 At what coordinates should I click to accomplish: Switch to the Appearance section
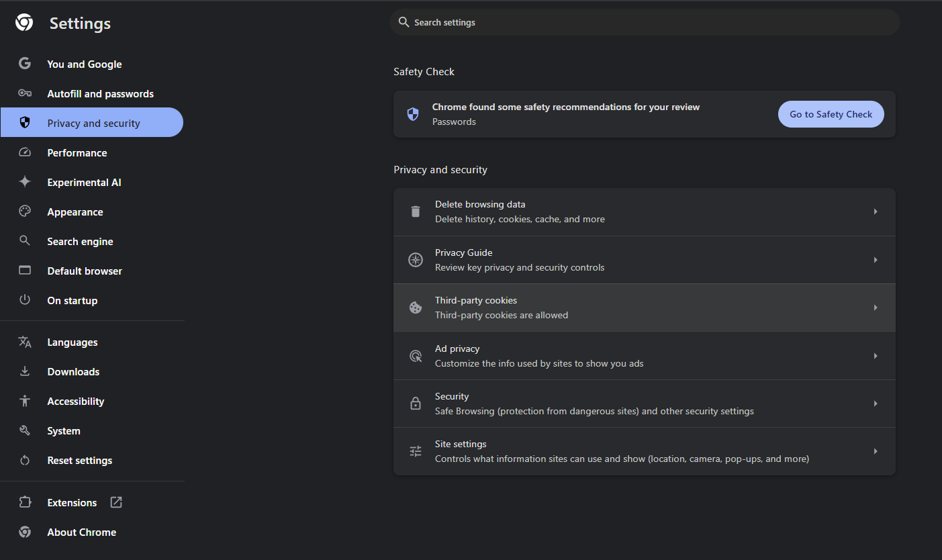[x=75, y=212]
